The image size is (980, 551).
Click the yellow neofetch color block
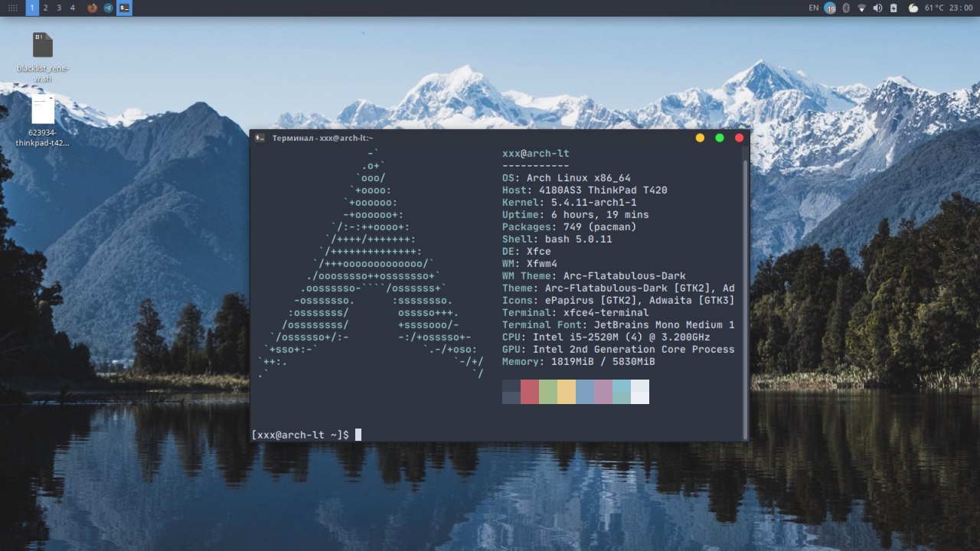click(x=567, y=392)
